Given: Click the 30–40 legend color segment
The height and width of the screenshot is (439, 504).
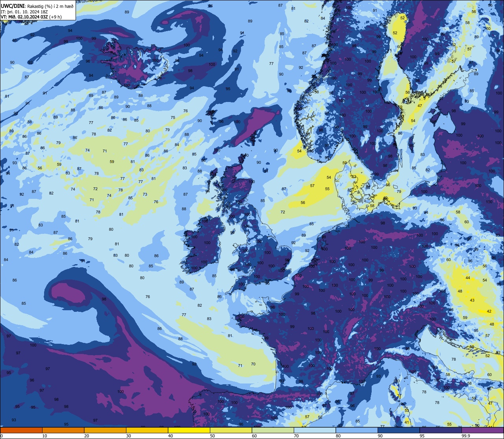Looking at the screenshot, I should [x=147, y=430].
